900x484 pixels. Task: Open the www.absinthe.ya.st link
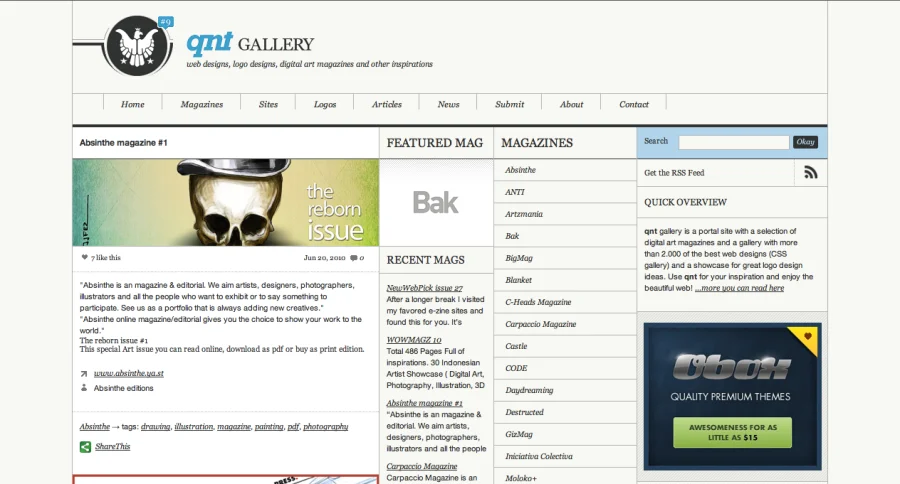coord(129,373)
